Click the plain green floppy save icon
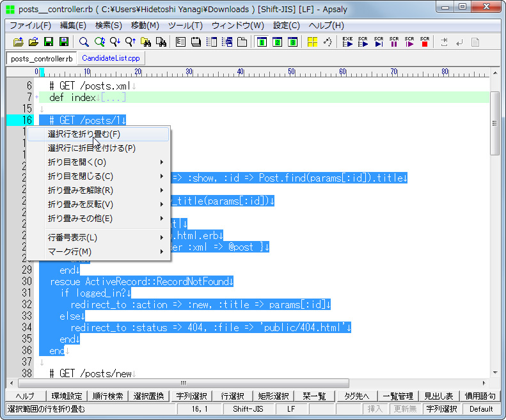 click(49, 42)
